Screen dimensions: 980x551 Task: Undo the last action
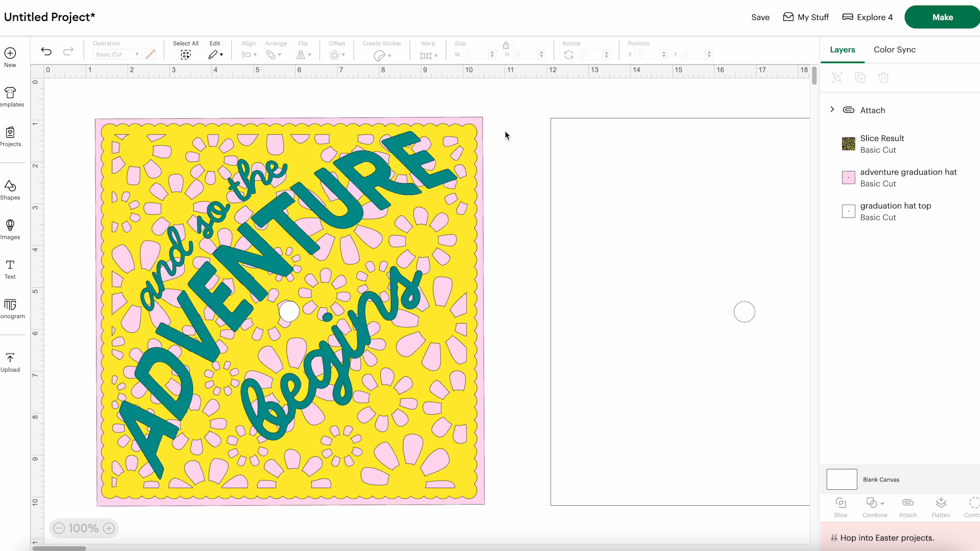pos(46,51)
